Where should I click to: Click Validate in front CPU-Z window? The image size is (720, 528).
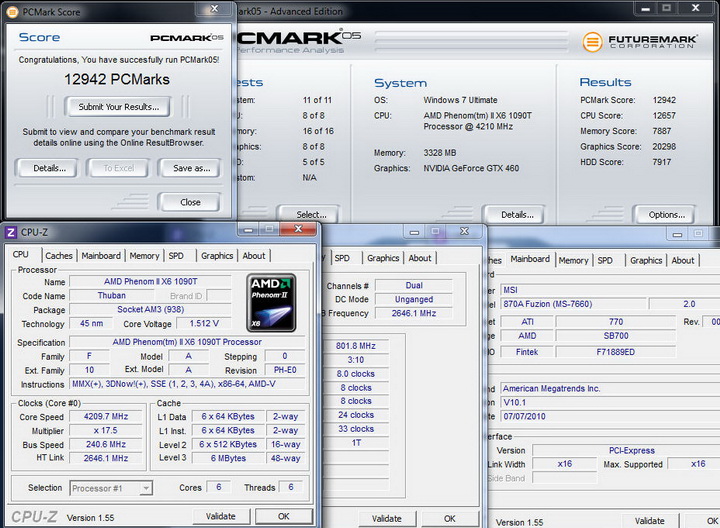220,516
